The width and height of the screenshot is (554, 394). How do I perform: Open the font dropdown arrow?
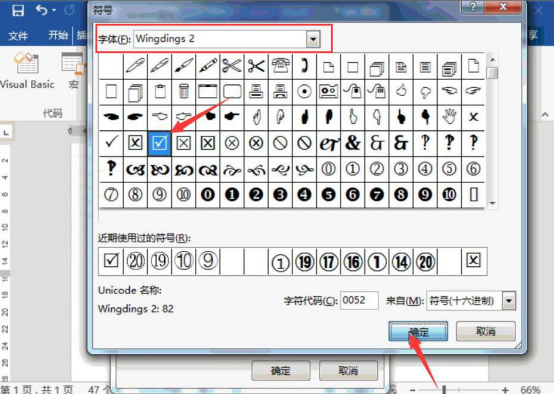(313, 39)
